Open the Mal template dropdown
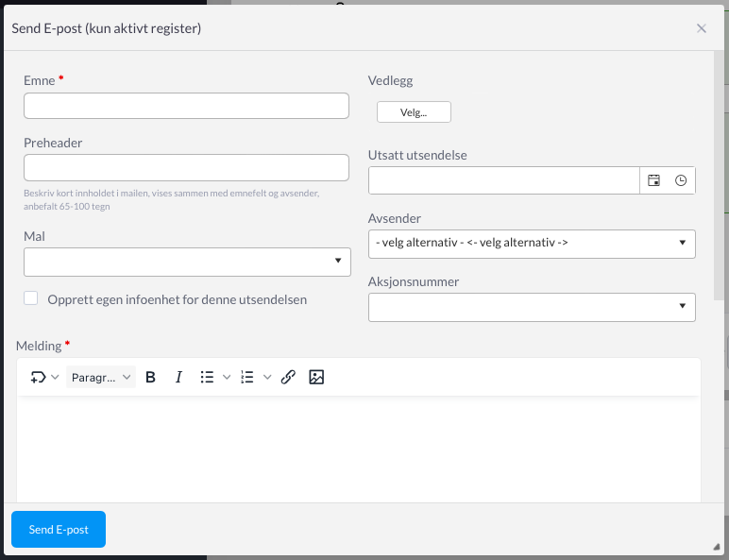 187,262
